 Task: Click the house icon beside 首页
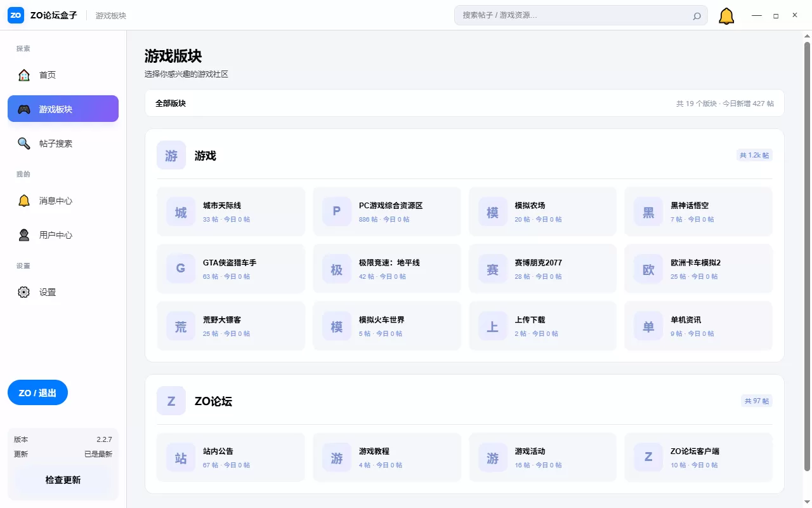tap(24, 75)
